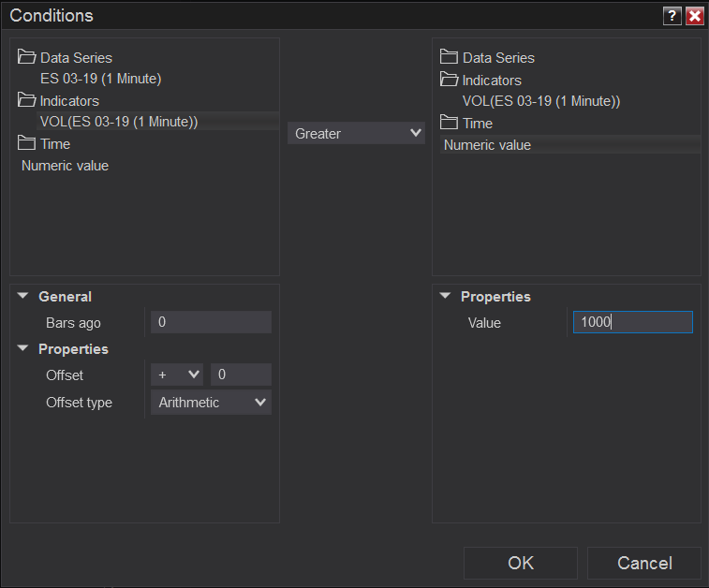
Task: Open the help question mark icon
Action: (x=672, y=16)
